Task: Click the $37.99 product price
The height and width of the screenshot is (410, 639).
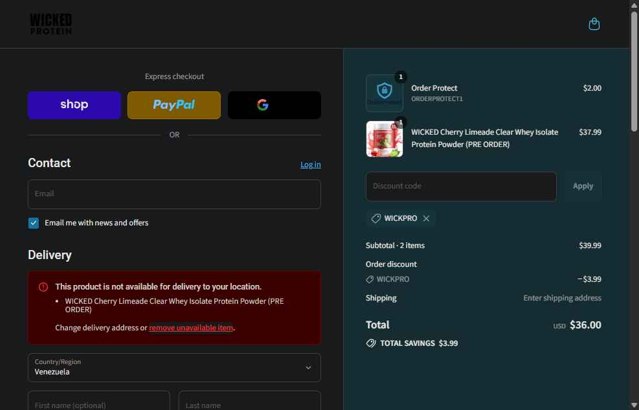Action: (x=590, y=132)
